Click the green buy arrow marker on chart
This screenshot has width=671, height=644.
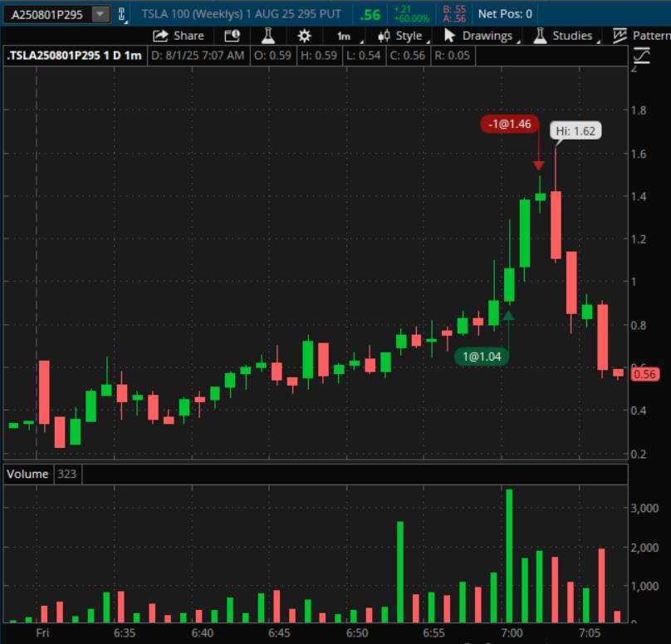tap(508, 316)
